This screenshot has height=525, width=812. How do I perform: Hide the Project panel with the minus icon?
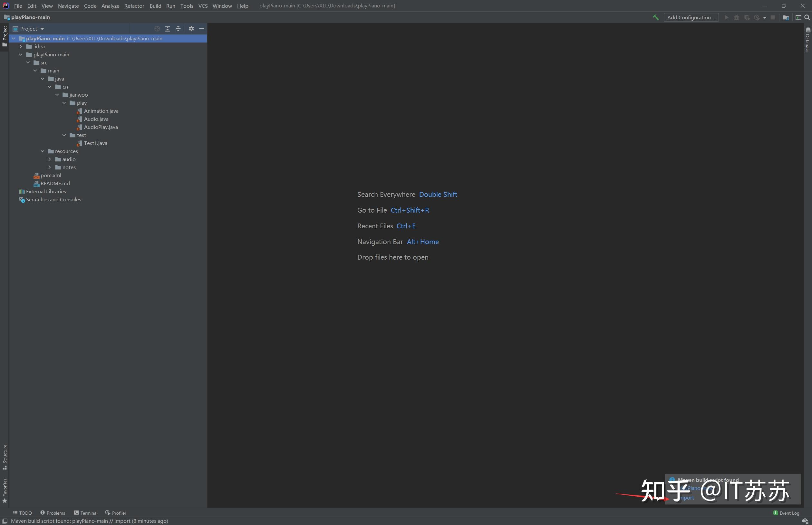point(202,29)
